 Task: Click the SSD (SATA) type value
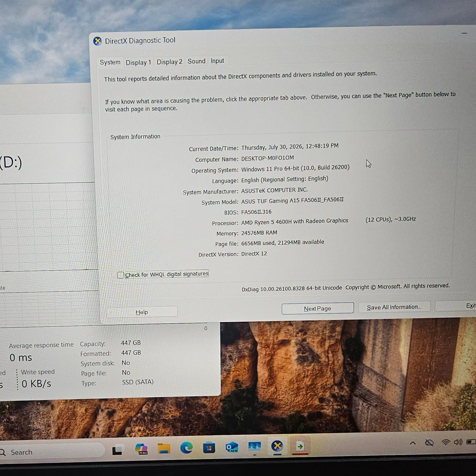138,382
